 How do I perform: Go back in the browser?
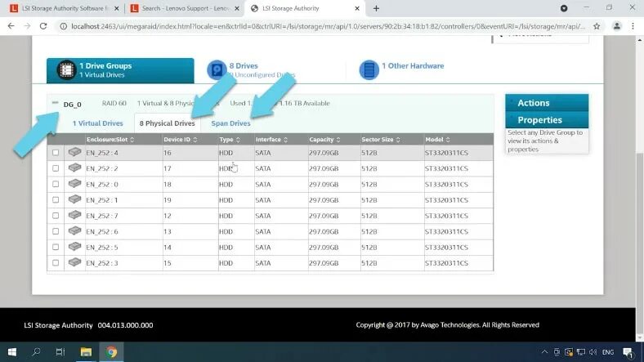tap(11, 26)
